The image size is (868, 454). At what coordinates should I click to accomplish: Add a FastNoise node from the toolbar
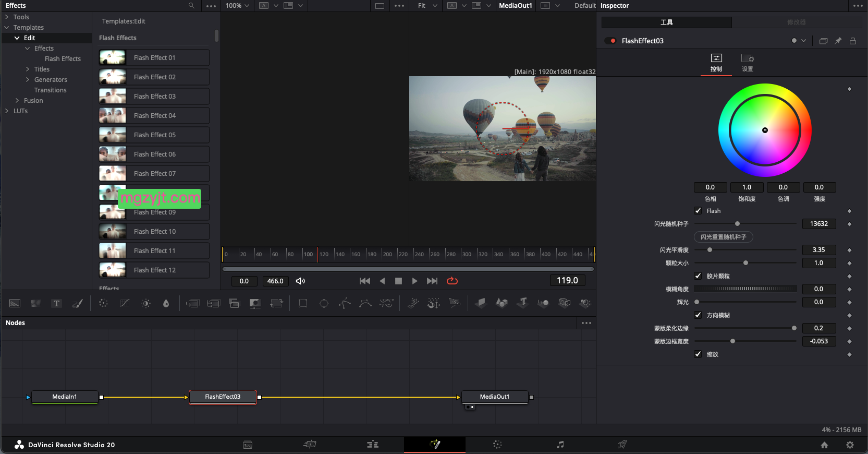36,303
